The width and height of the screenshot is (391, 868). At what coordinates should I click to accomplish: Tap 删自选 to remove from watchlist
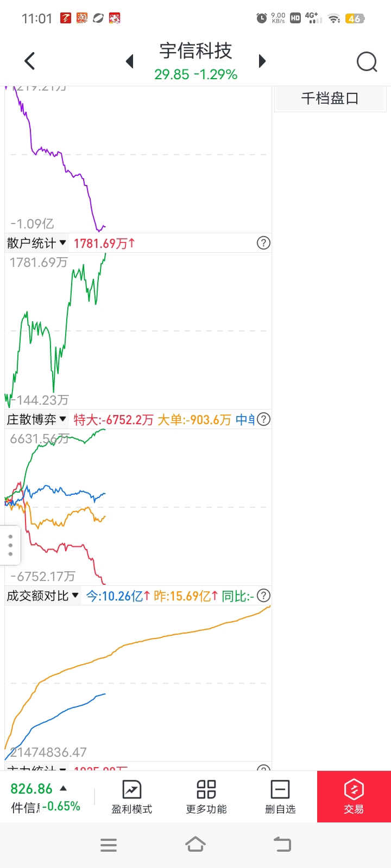click(x=280, y=797)
